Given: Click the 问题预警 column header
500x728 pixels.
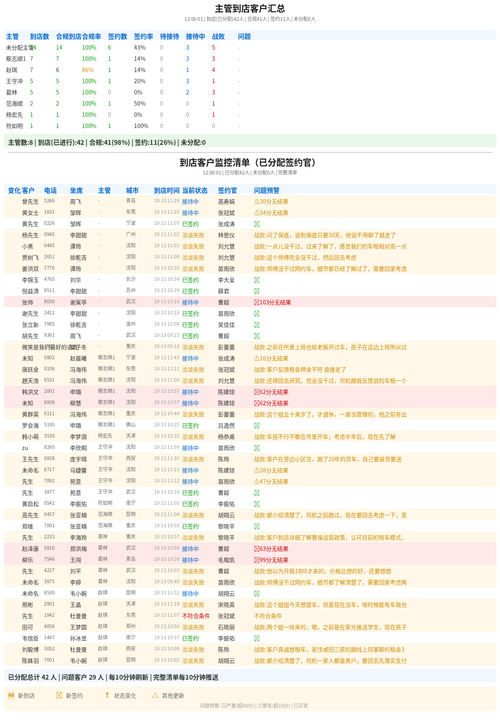Looking at the screenshot, I should [x=266, y=190].
